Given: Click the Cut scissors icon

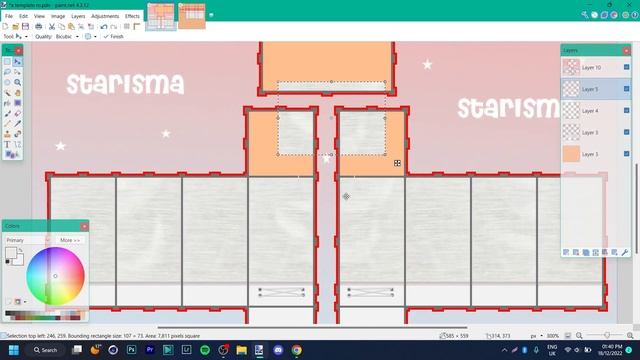Looking at the screenshot, I should tap(52, 27).
